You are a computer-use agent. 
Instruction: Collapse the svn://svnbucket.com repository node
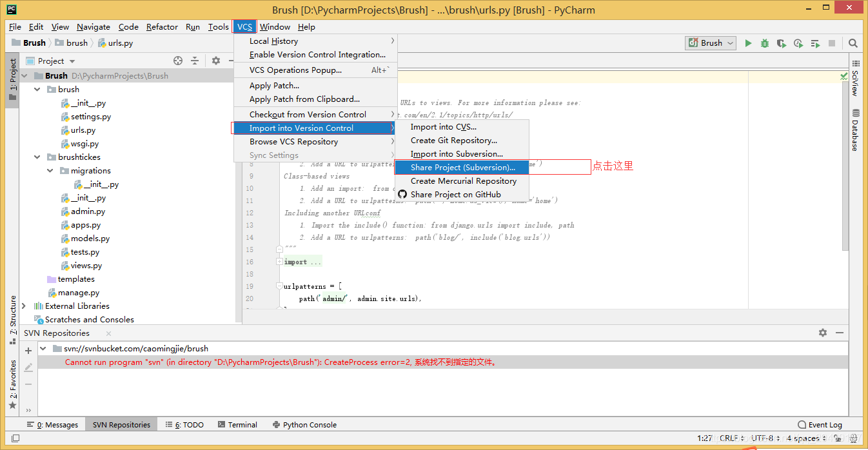[44, 348]
